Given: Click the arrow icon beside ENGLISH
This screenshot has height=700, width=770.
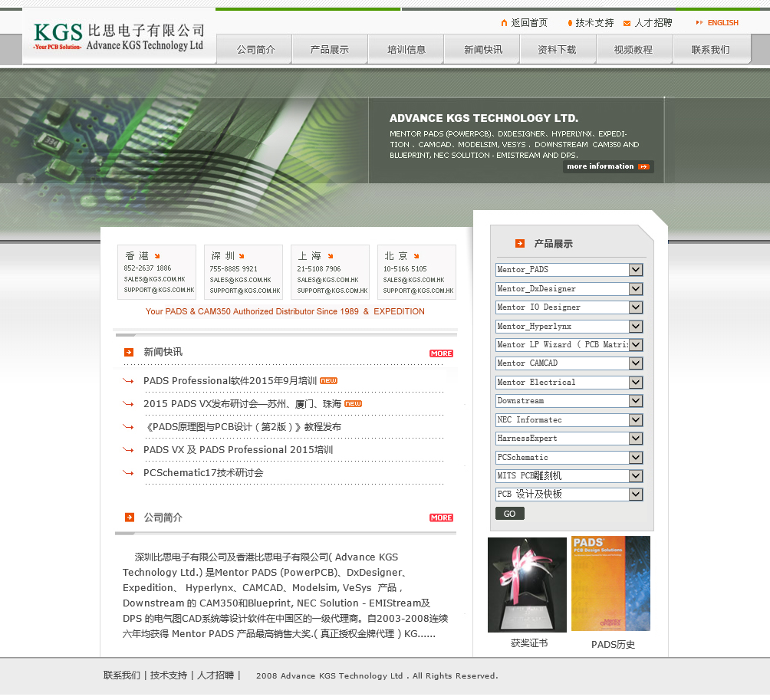Looking at the screenshot, I should pos(699,22).
